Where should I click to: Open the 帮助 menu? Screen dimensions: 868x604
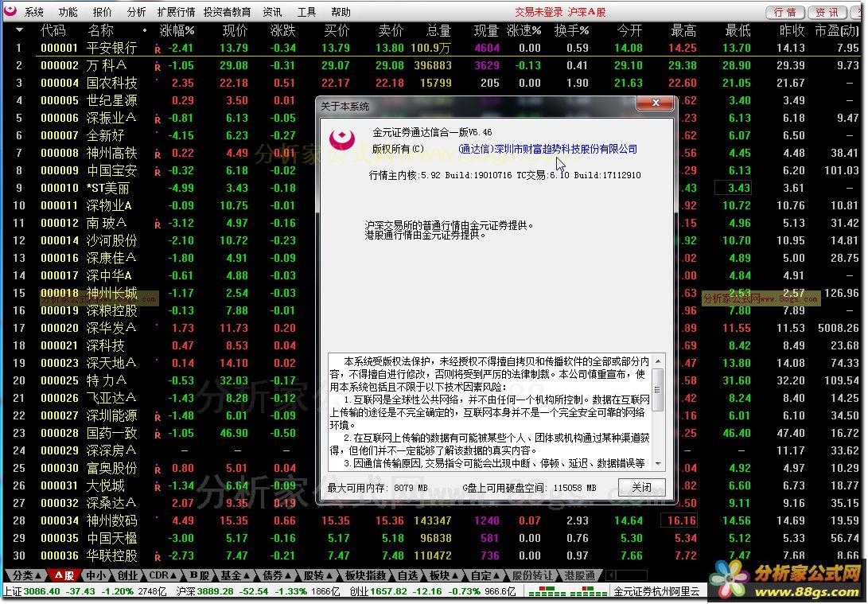click(341, 12)
